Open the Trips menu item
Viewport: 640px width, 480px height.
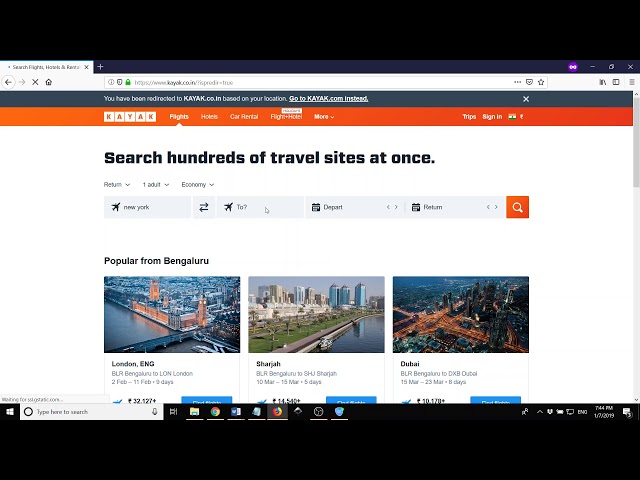pyautogui.click(x=469, y=117)
